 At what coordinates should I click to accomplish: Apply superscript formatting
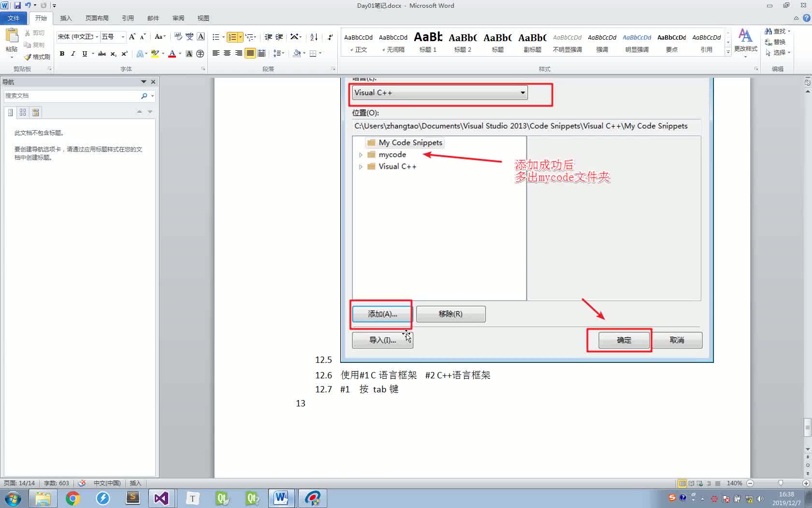(124, 54)
